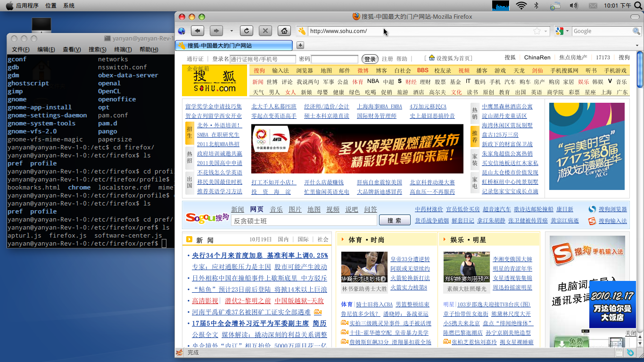
Task: Open 国际 news section link
Action: [x=303, y=239]
